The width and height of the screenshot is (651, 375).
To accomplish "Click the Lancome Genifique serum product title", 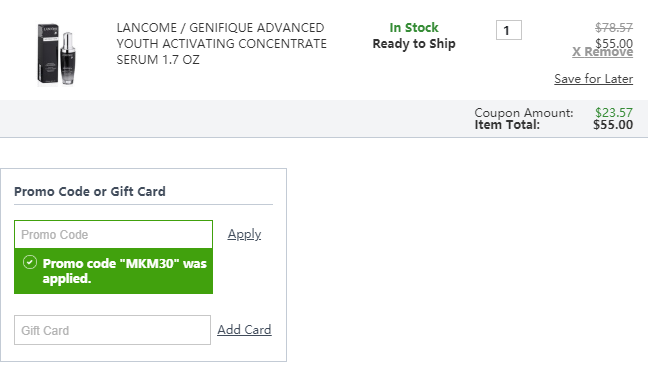I will pos(221,44).
